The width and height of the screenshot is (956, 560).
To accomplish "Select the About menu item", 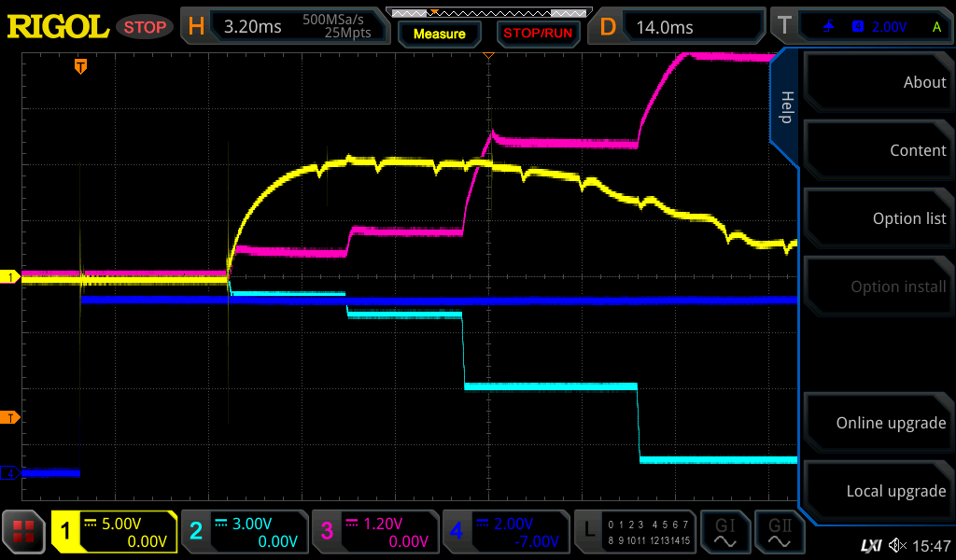I will 878,82.
